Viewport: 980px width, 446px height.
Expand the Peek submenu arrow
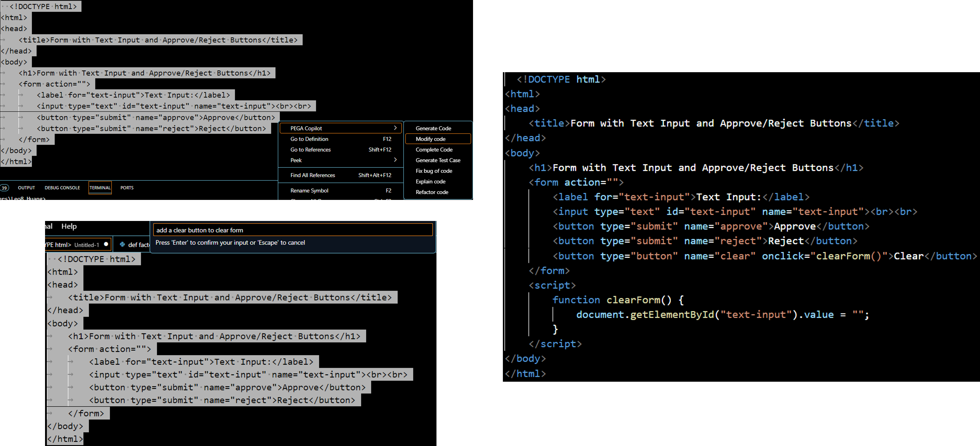(395, 160)
